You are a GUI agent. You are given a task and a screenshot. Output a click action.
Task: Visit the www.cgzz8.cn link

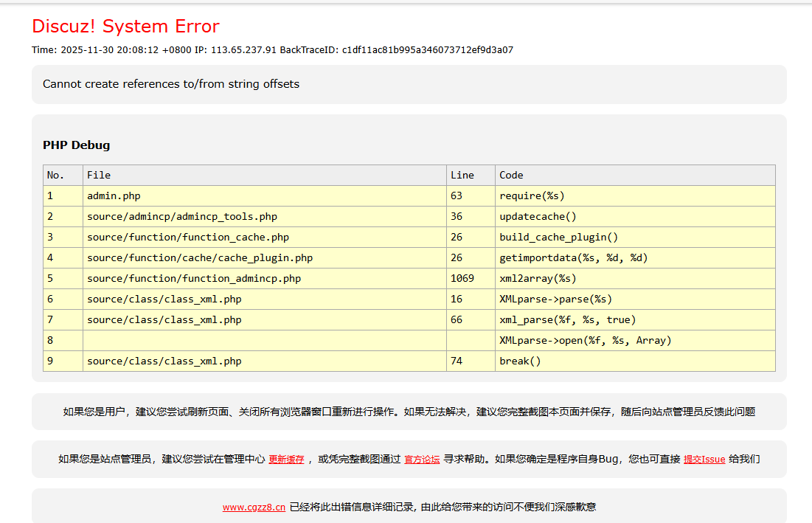click(254, 508)
